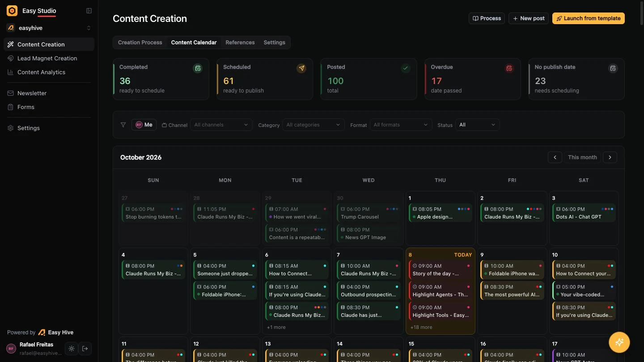
Task: Click the Forms clipboard icon
Action: (10, 107)
